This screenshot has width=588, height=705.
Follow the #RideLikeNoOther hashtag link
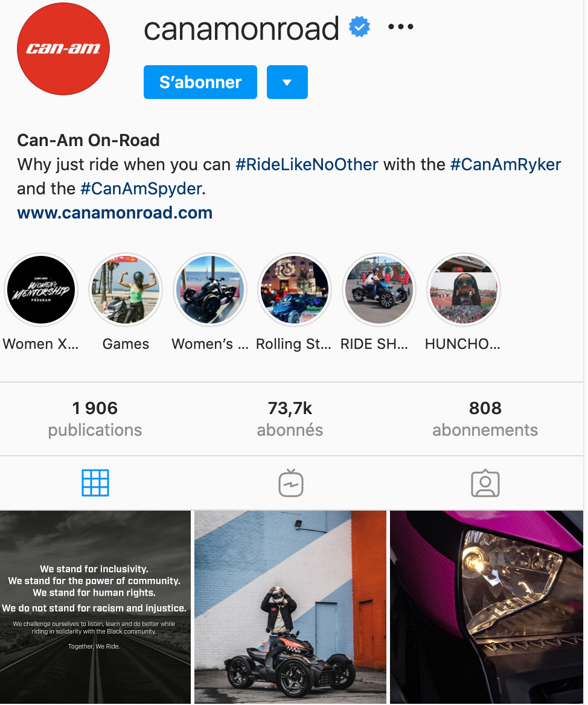307,165
